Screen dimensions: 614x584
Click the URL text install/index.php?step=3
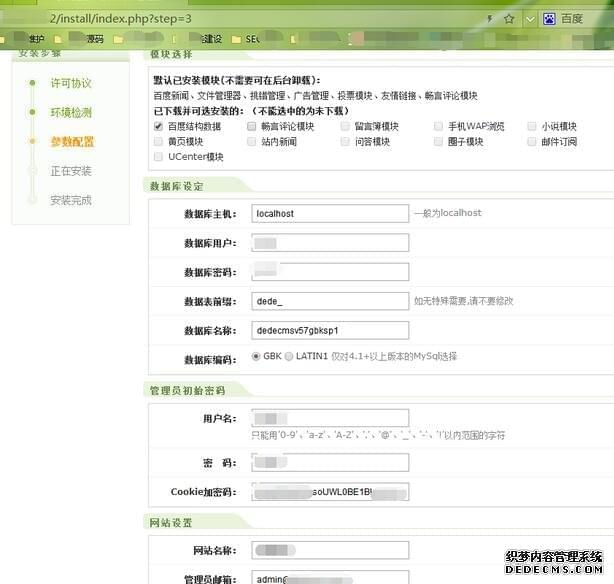[121, 18]
